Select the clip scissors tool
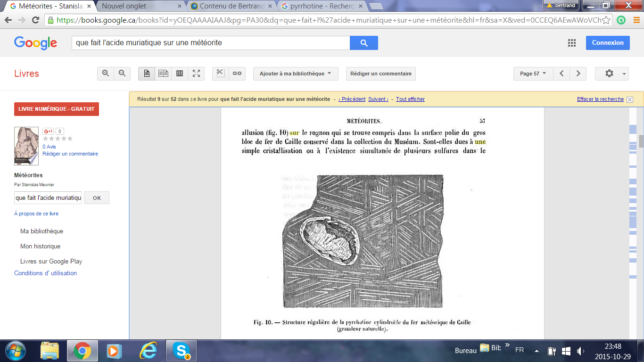Screen dimensions: 644x362 220,74
